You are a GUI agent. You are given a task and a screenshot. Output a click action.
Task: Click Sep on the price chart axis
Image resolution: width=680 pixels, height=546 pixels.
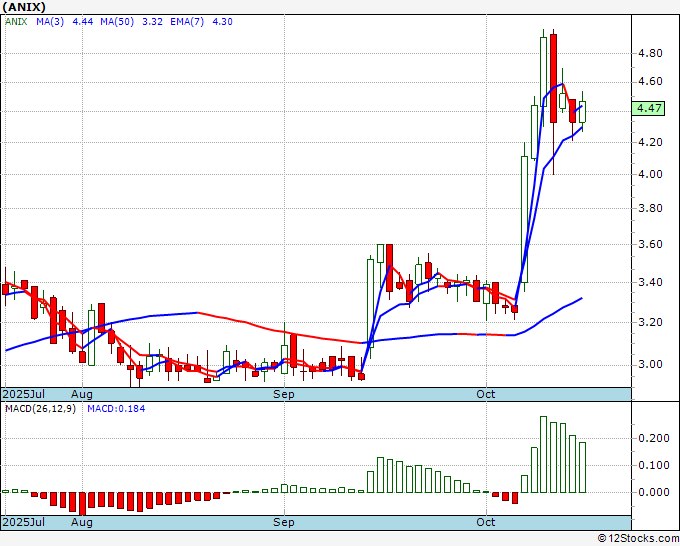tap(284, 394)
